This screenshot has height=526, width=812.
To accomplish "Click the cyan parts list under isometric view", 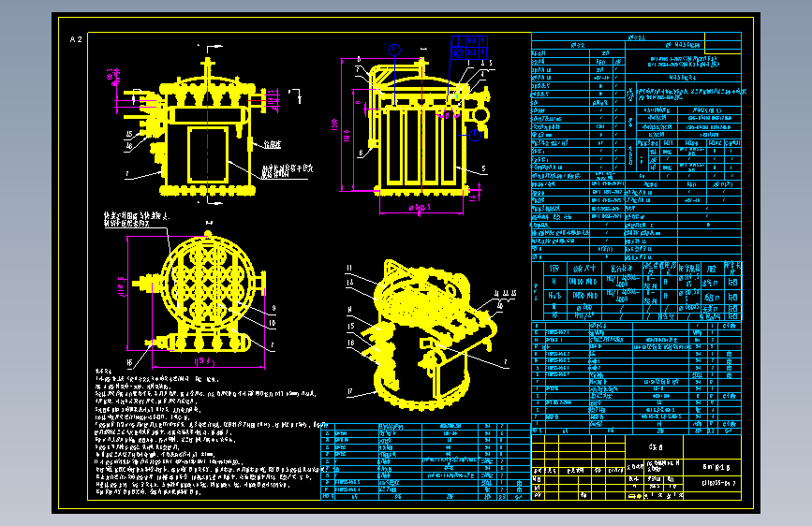I will click(x=426, y=461).
